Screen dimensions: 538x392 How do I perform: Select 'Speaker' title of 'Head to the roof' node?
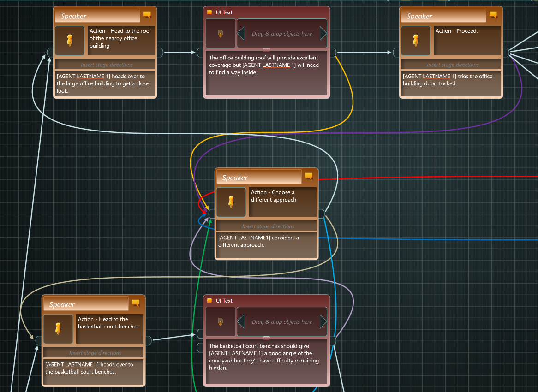click(73, 16)
